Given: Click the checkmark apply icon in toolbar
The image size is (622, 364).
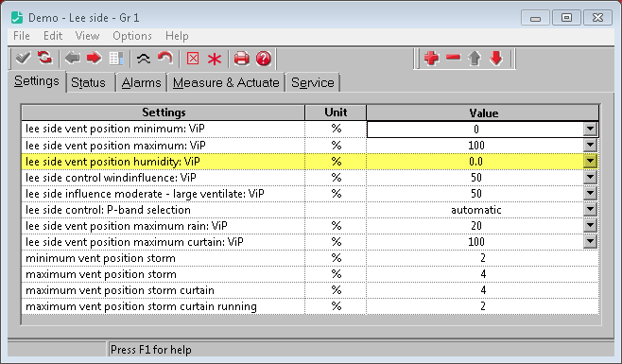Looking at the screenshot, I should click(23, 59).
